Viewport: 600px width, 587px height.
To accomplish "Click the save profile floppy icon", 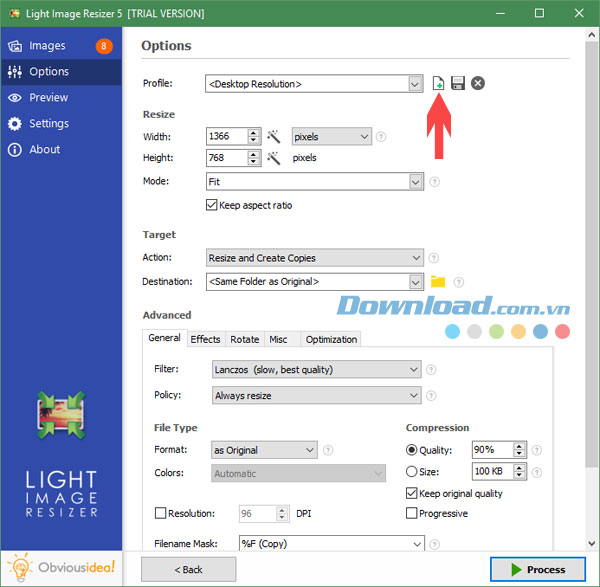I will [x=458, y=83].
